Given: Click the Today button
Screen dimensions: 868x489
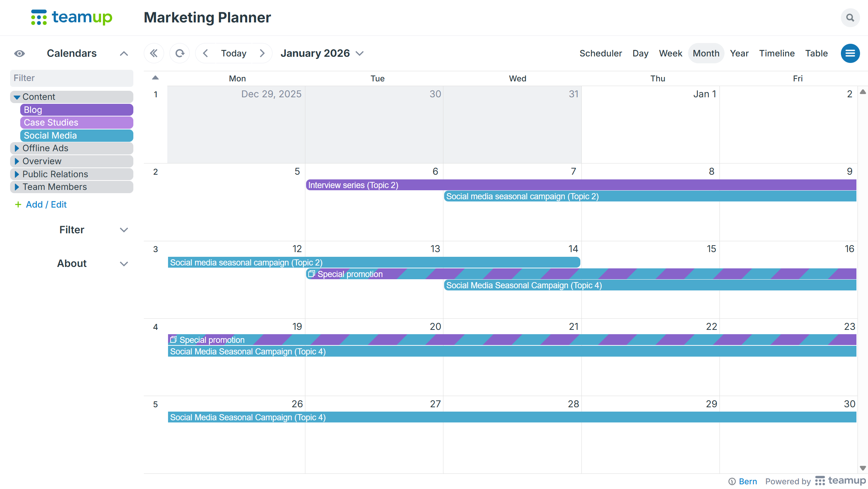Looking at the screenshot, I should click(x=233, y=53).
